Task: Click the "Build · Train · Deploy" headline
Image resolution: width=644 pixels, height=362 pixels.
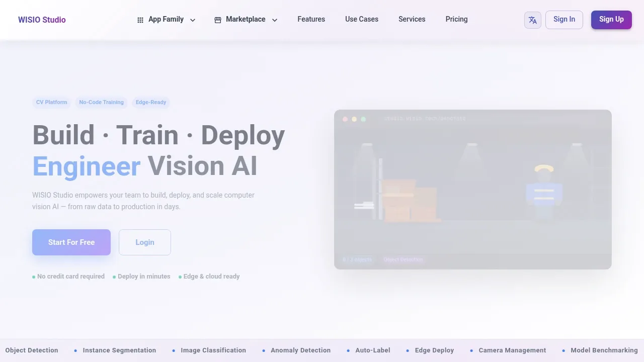Action: (x=158, y=135)
